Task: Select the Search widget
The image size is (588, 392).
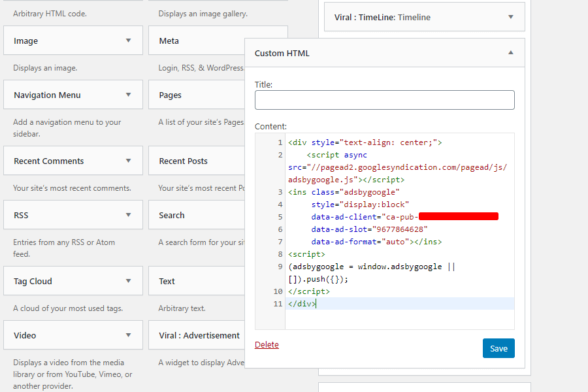Action: click(197, 215)
